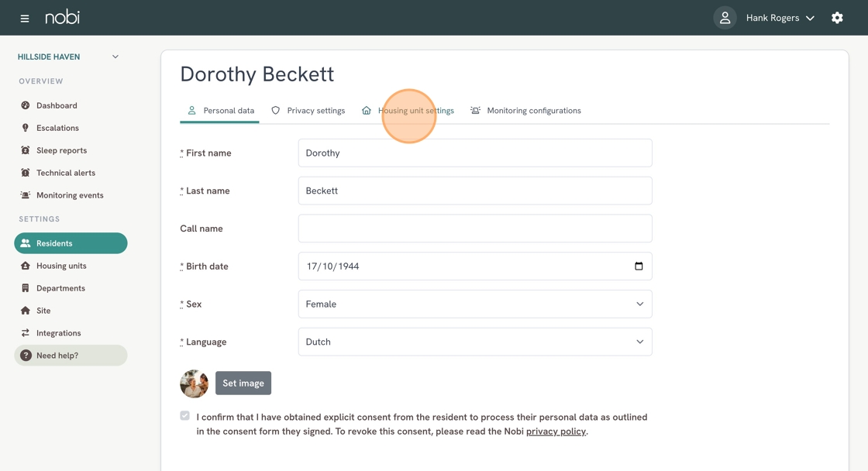Image resolution: width=868 pixels, height=471 pixels.
Task: Open the Nobi privacy policy link
Action: tap(556, 431)
